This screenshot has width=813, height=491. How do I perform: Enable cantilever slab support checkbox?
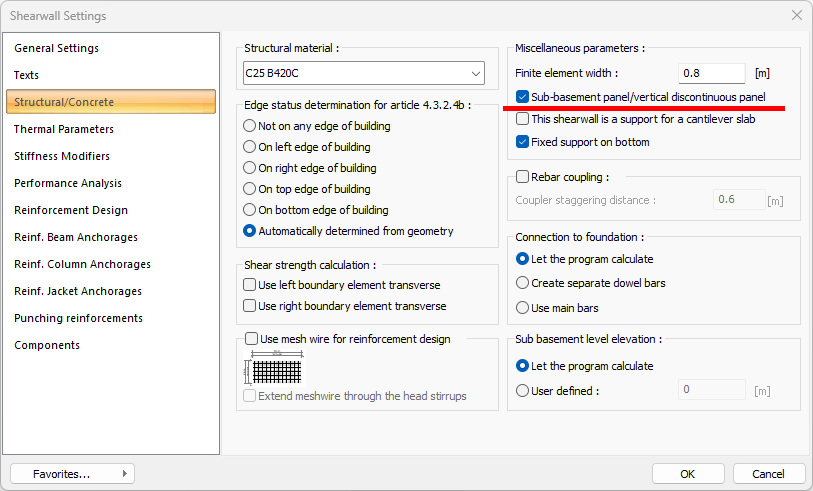click(x=523, y=119)
